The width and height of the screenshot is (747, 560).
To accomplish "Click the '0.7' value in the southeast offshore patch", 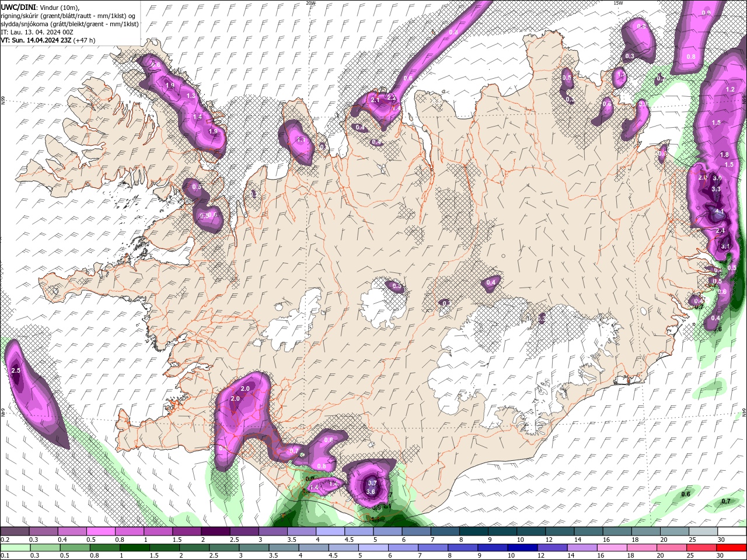I will click(726, 501).
